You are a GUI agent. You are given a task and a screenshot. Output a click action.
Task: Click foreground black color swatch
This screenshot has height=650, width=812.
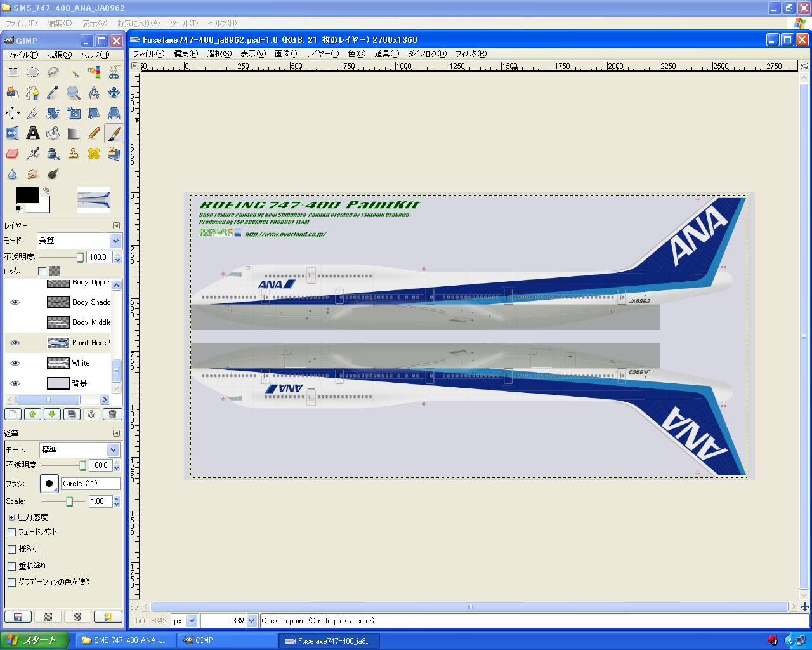27,196
